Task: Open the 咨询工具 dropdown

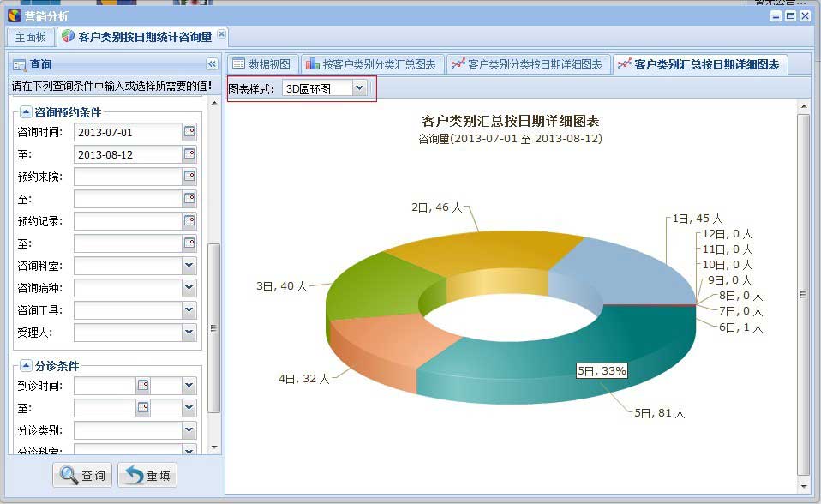Action: (189, 310)
